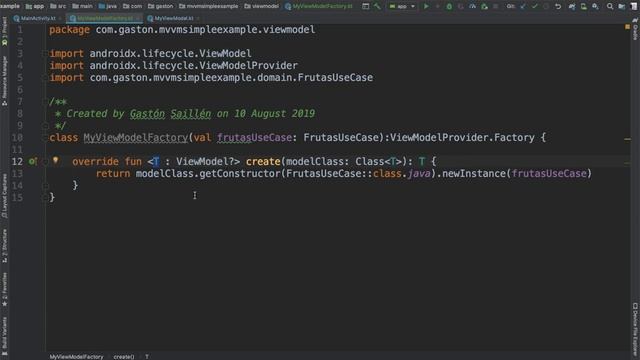
Task: Click the Debug app bug icon
Action: coord(449,6)
